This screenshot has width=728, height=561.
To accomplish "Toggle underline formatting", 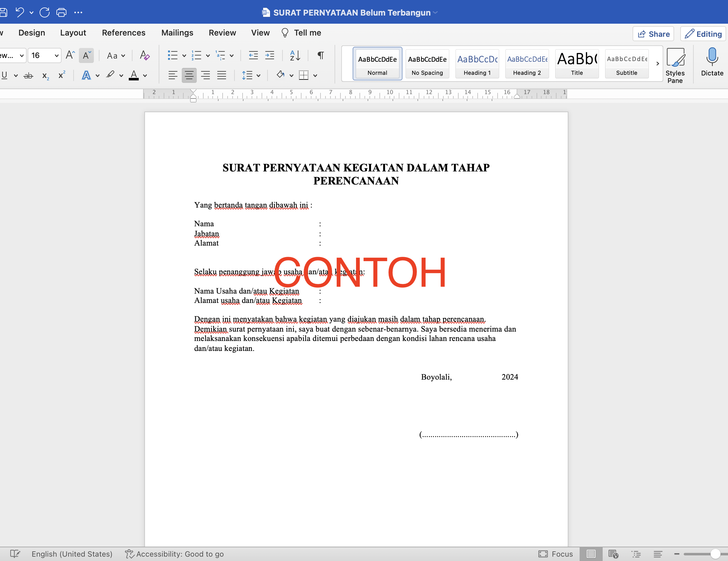I will [4, 75].
